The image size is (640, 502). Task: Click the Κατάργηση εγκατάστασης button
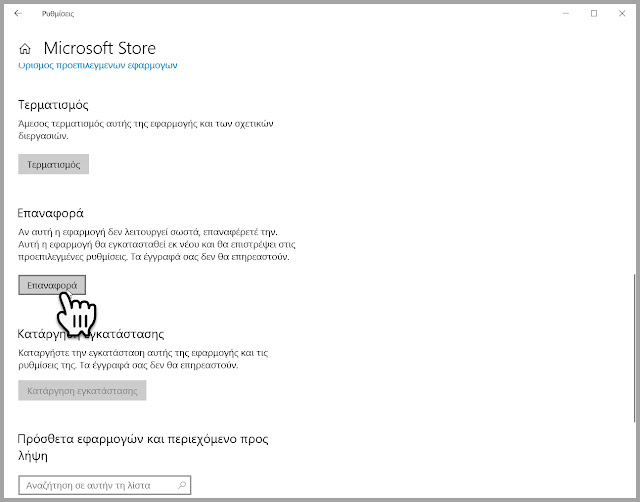tap(82, 391)
